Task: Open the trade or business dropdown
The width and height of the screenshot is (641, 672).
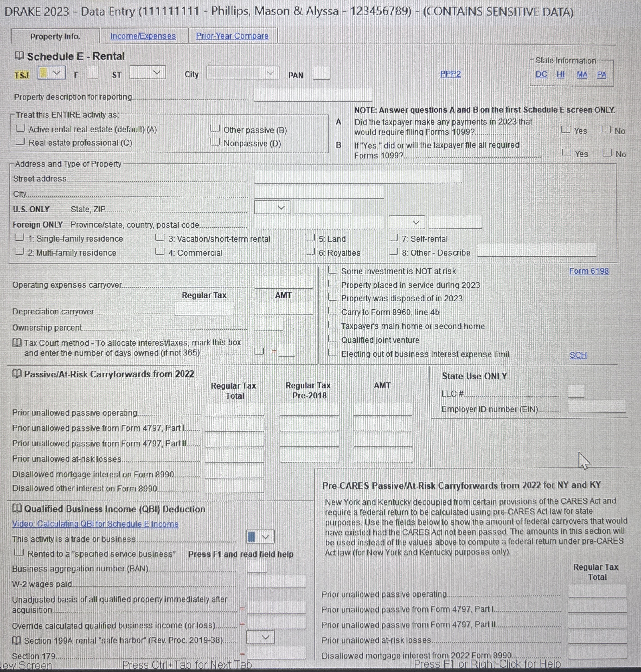Action: 265,537
